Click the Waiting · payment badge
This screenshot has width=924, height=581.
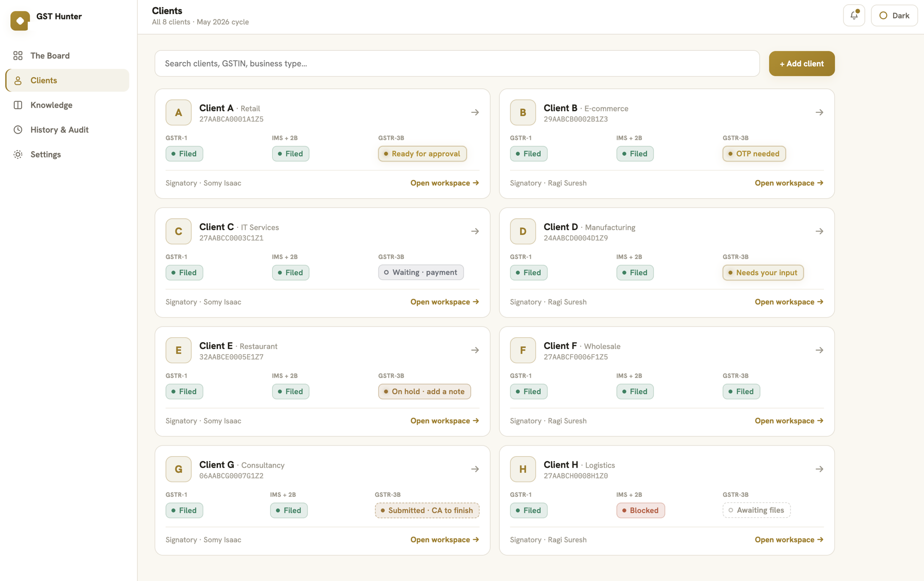[x=421, y=272]
